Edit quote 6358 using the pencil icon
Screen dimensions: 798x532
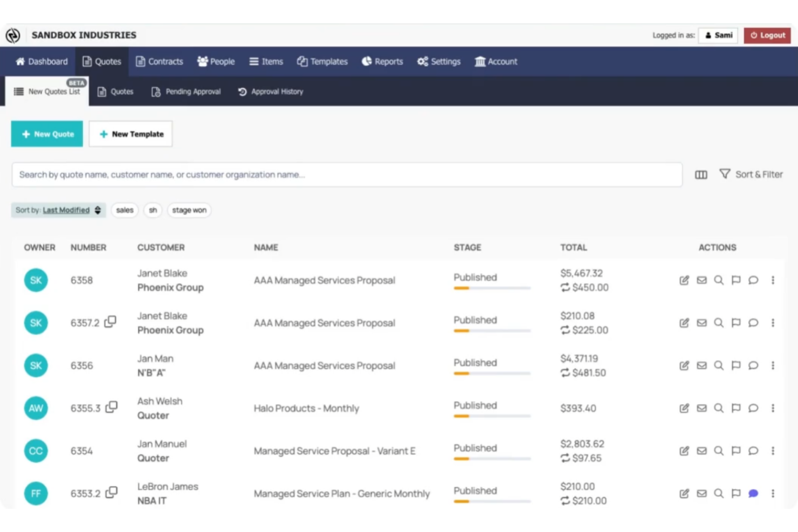(684, 280)
